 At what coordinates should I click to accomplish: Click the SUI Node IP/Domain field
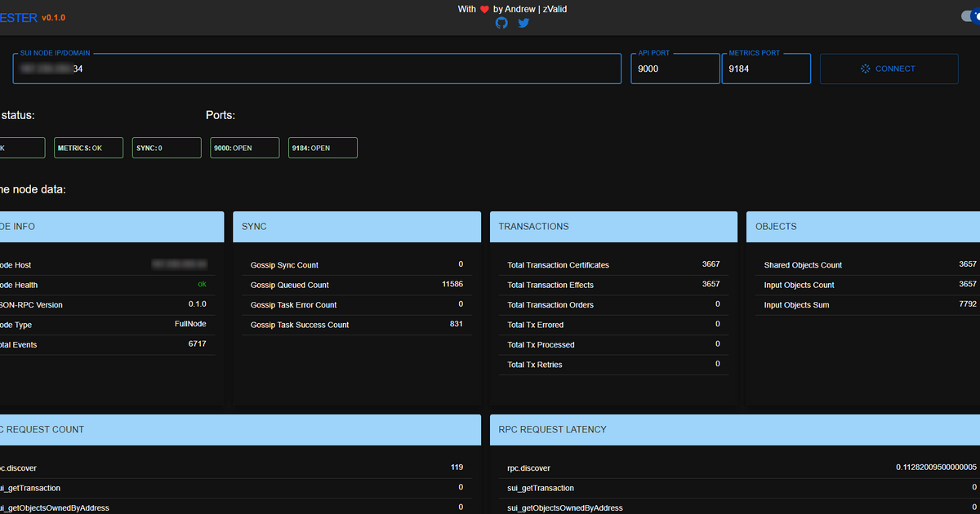click(x=317, y=69)
